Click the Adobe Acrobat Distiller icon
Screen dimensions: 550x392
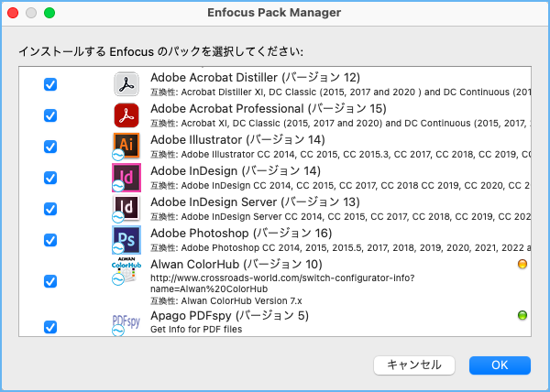(126, 84)
